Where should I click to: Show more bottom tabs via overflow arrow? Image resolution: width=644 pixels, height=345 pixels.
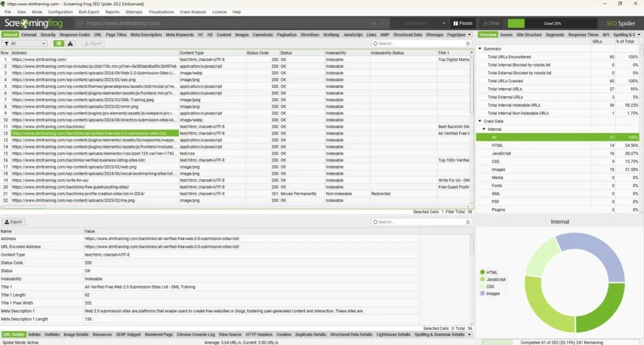(469, 335)
